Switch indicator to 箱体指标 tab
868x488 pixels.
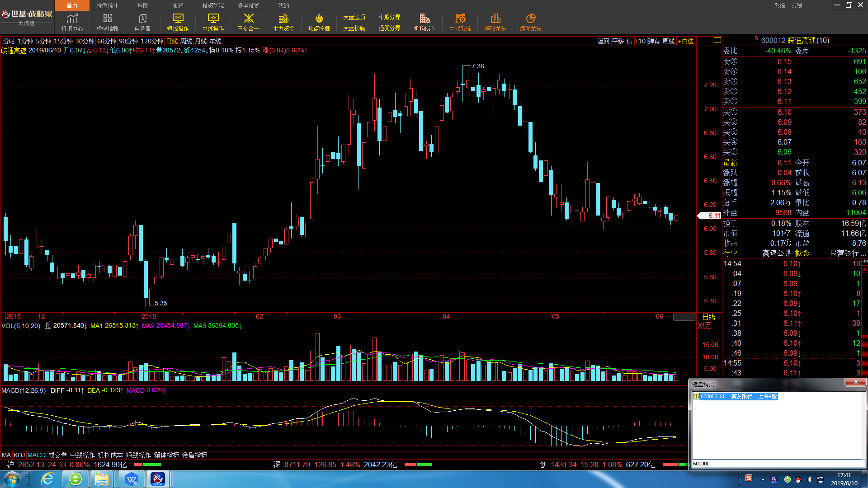pos(166,455)
